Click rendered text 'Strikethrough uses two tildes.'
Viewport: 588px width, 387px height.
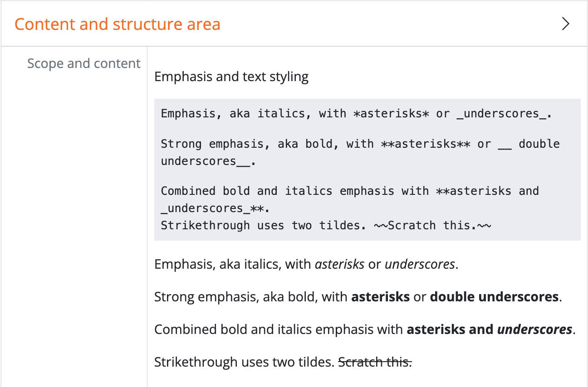pos(244,362)
